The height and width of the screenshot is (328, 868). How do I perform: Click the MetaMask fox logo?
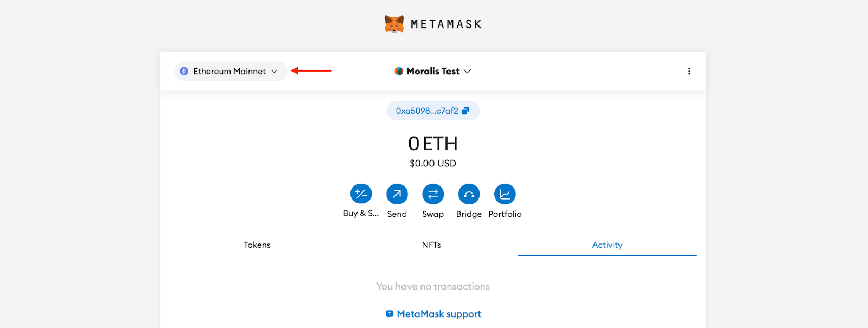(393, 23)
